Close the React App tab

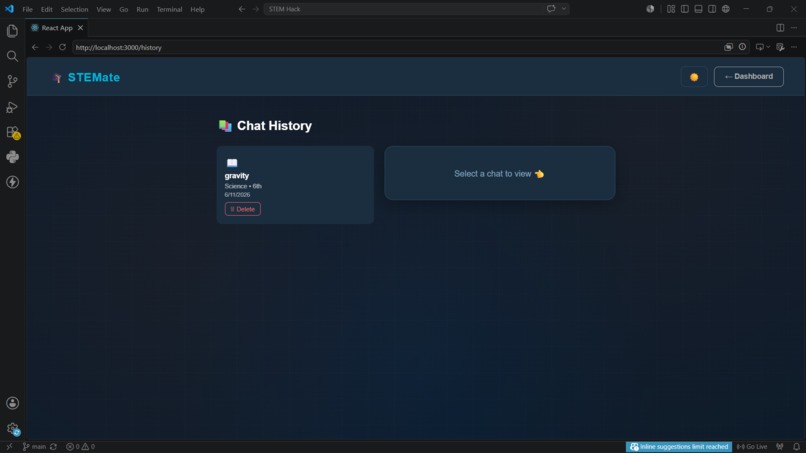coord(80,28)
